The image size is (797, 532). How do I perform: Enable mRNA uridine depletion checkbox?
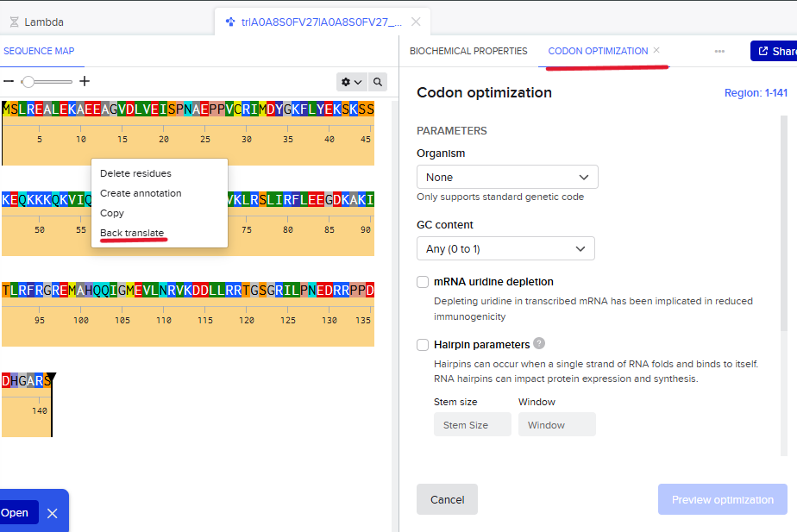(x=423, y=282)
